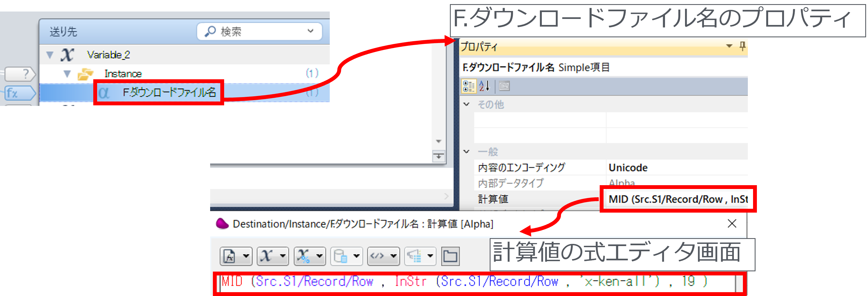The height and width of the screenshot is (296, 868).
Task: Click the 計算値 MID expression value
Action: point(678,199)
